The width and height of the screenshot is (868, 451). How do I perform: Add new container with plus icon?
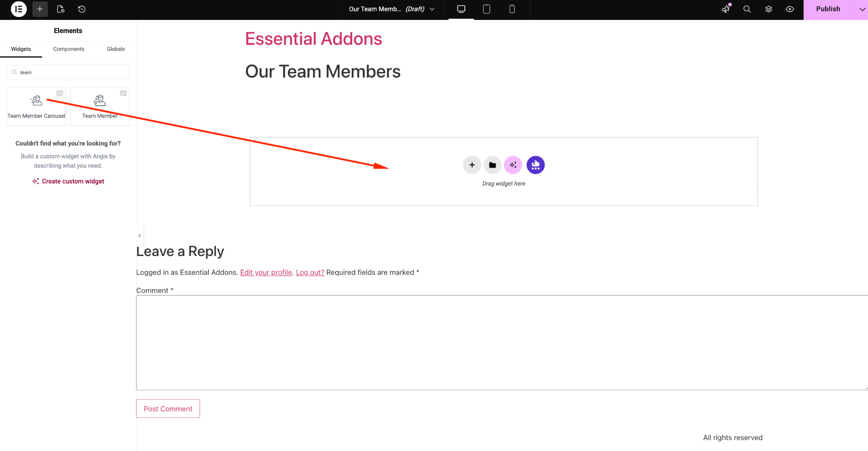tap(472, 165)
